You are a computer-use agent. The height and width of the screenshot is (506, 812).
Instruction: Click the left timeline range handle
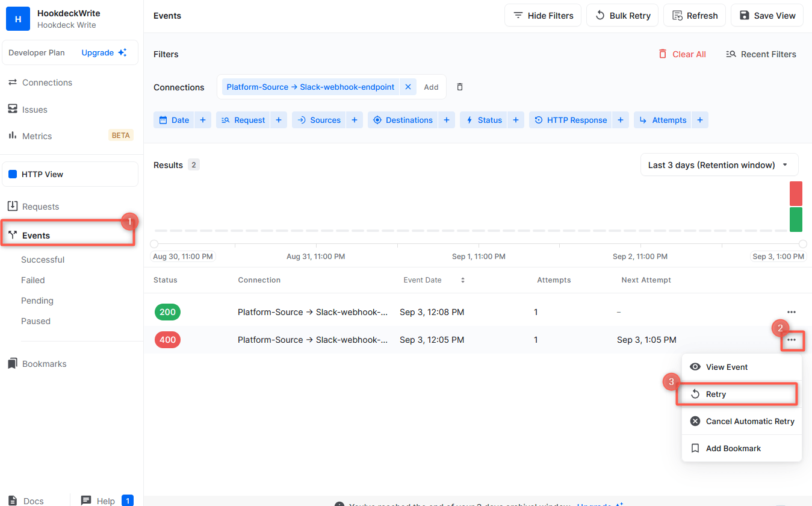[x=154, y=244]
